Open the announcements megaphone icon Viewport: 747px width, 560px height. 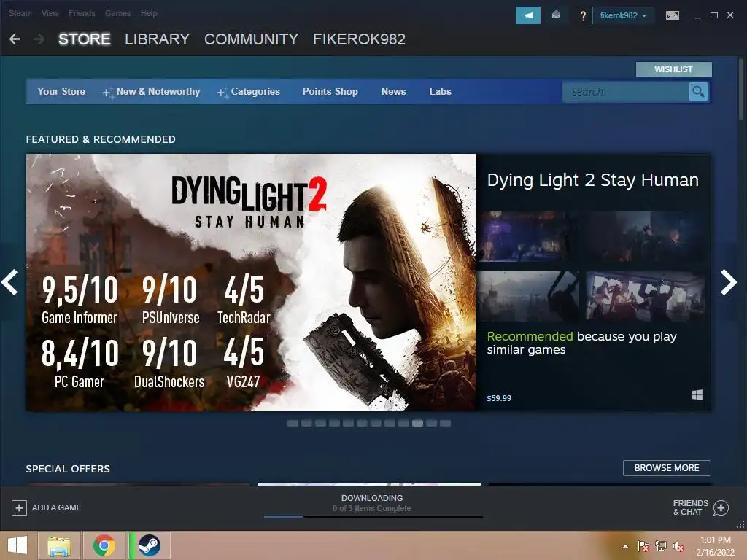coord(528,15)
